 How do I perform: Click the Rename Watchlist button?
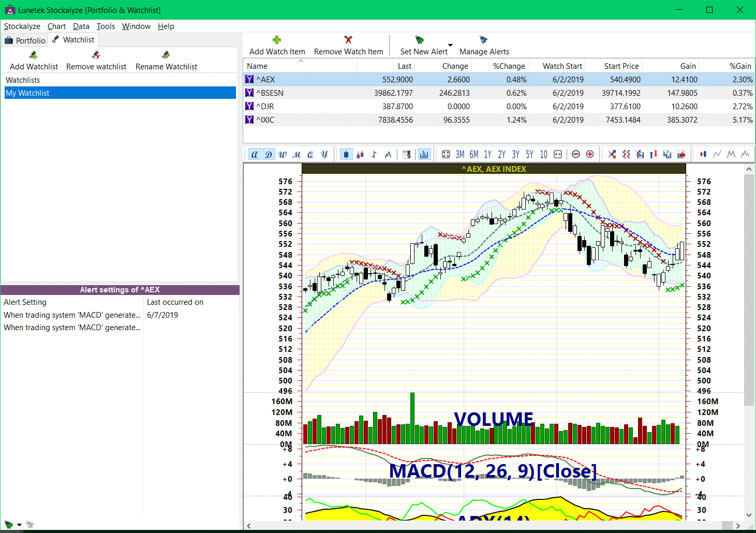pos(166,61)
